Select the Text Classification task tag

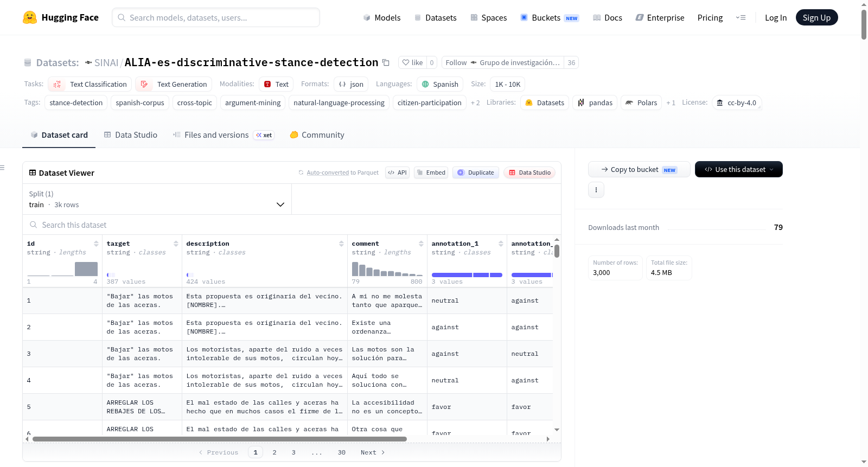90,84
